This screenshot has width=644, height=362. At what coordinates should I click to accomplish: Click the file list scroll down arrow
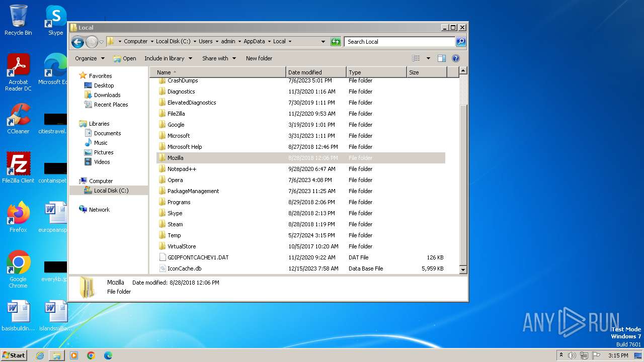463,270
